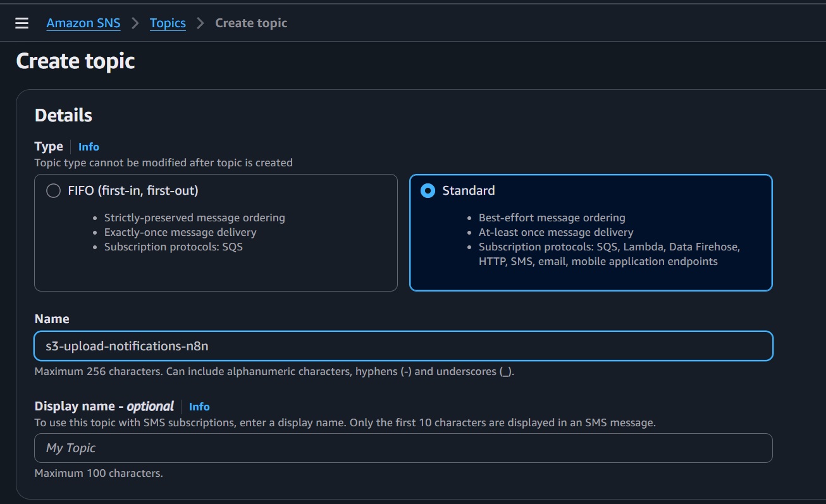The height and width of the screenshot is (504, 826).
Task: Open the Topics breadcrumb link
Action: click(x=168, y=23)
